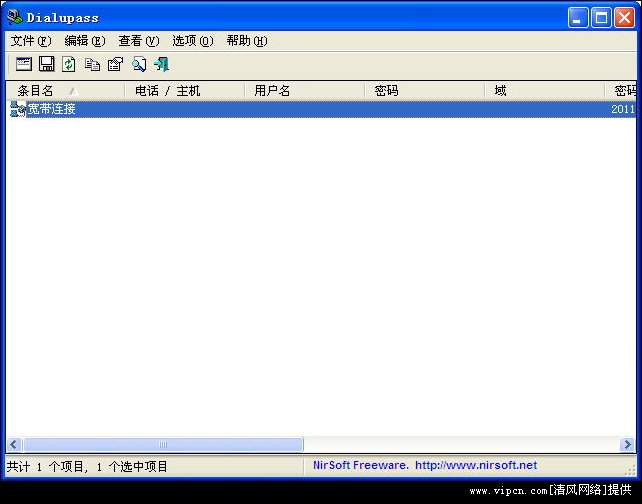
Task: Click the horizontal scrollbar thumb
Action: click(x=163, y=444)
